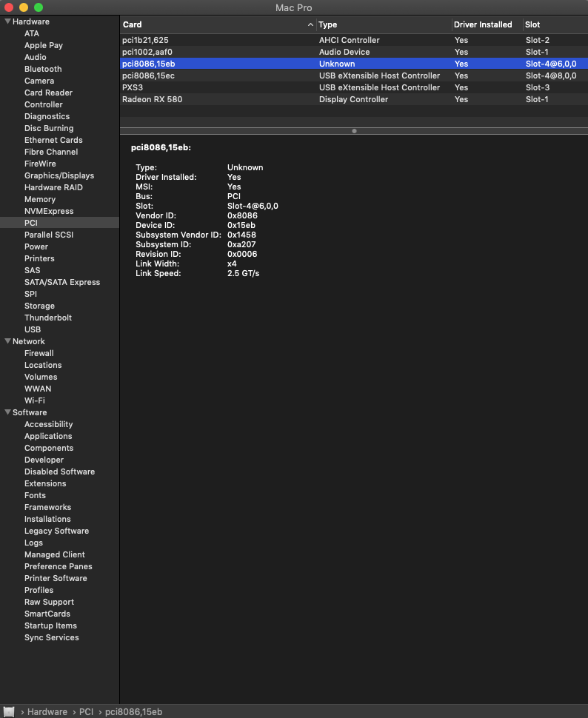Toggle sort arrow on Card column

(x=310, y=24)
